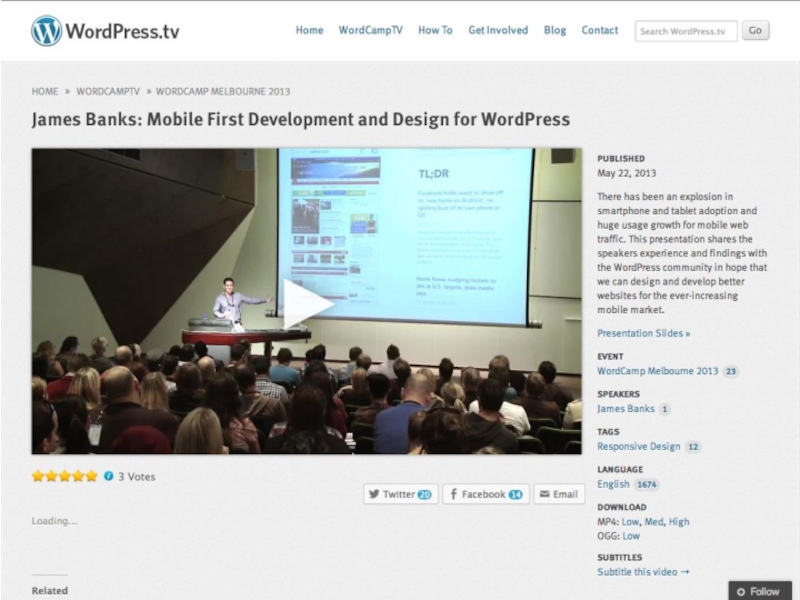Go to HOME breadcrumb

click(x=45, y=91)
